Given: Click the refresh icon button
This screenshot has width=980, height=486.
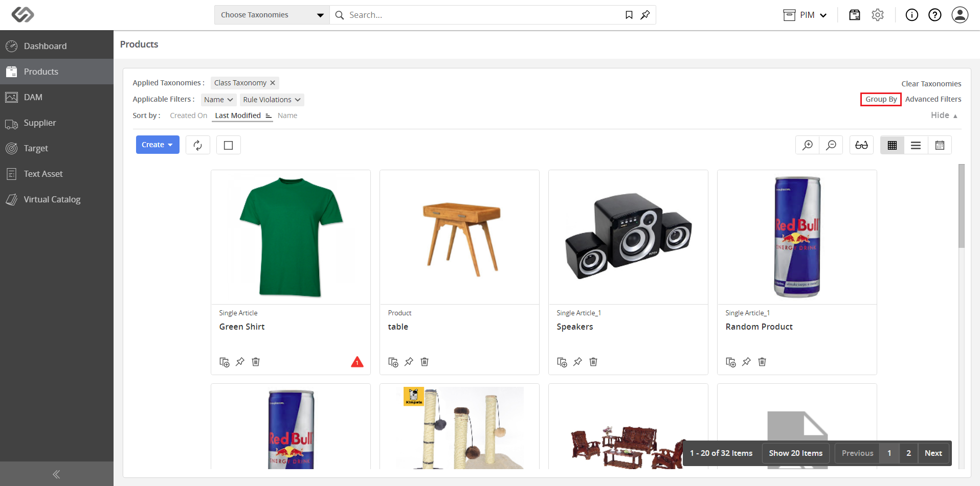Looking at the screenshot, I should click(198, 145).
